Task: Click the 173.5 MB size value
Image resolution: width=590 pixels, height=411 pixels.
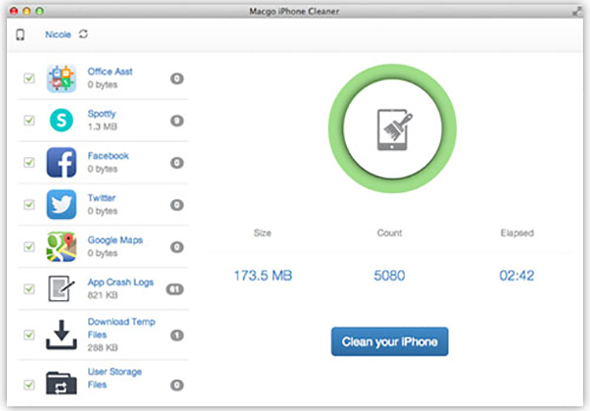Action: click(x=263, y=276)
